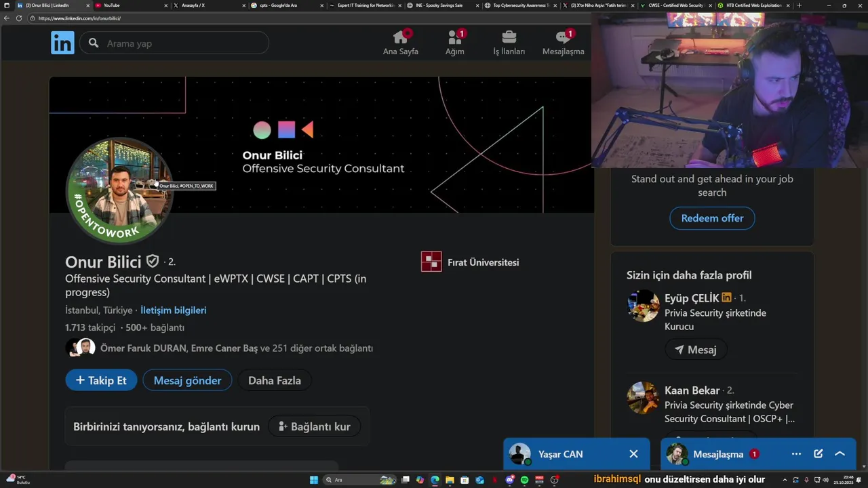Screen dimensions: 868x488
Task: Click in the Arama yap search field
Action: point(174,43)
